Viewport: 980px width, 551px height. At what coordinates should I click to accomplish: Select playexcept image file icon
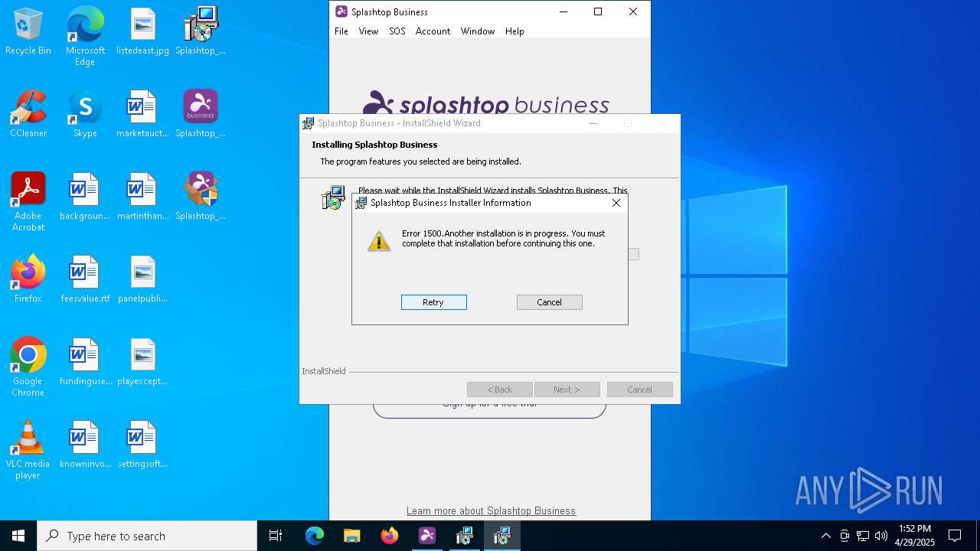[x=142, y=362]
